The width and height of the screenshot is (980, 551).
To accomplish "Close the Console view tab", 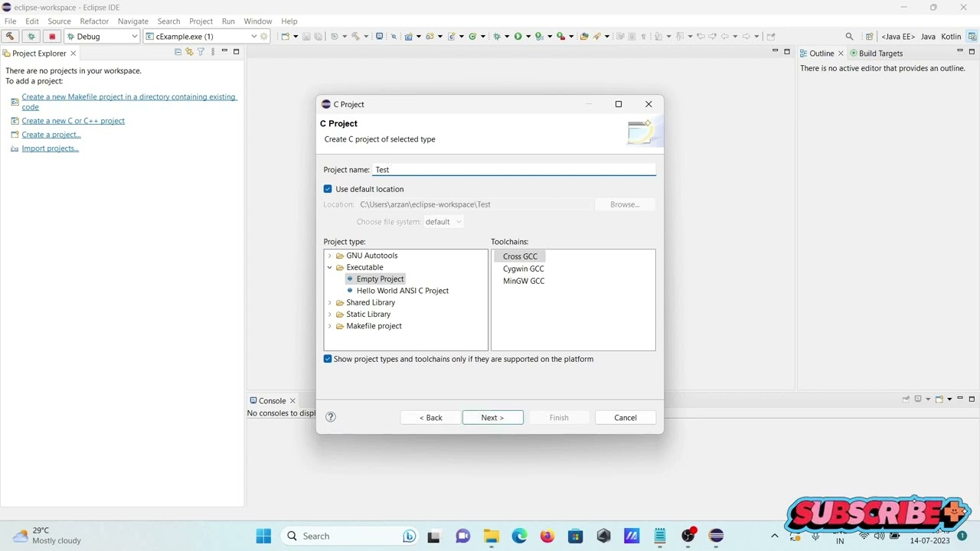I will point(292,400).
